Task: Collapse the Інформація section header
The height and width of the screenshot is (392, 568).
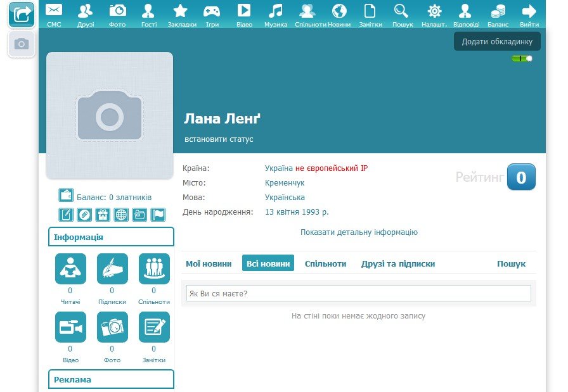Action: [111, 237]
